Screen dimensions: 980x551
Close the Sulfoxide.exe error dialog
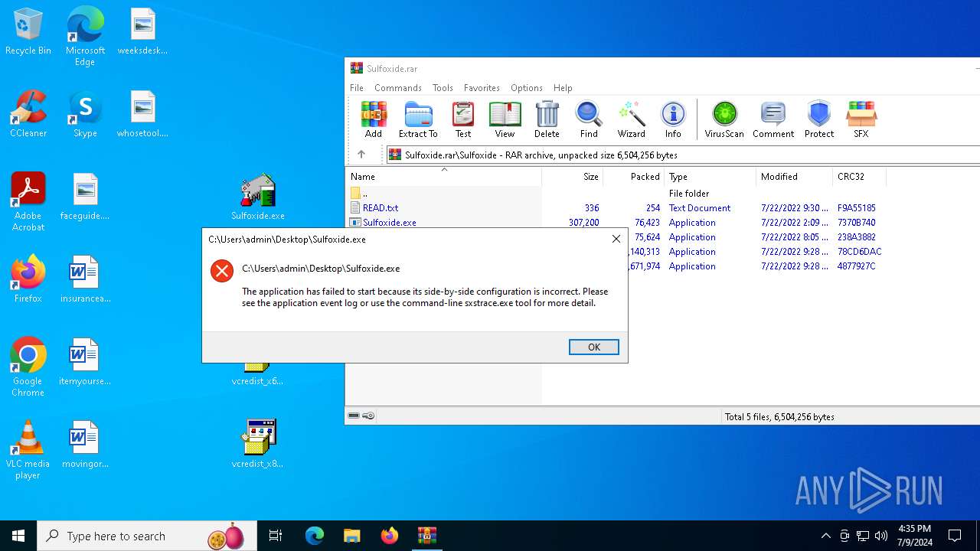[616, 239]
